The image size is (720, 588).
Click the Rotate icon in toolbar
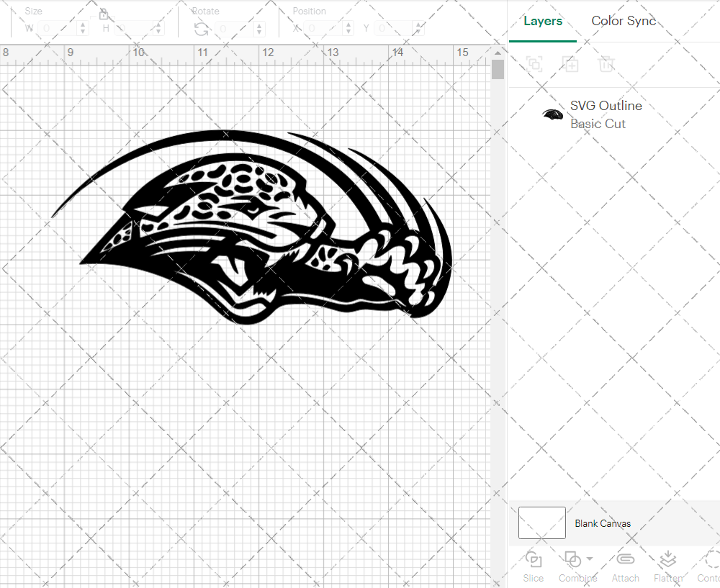(x=202, y=29)
